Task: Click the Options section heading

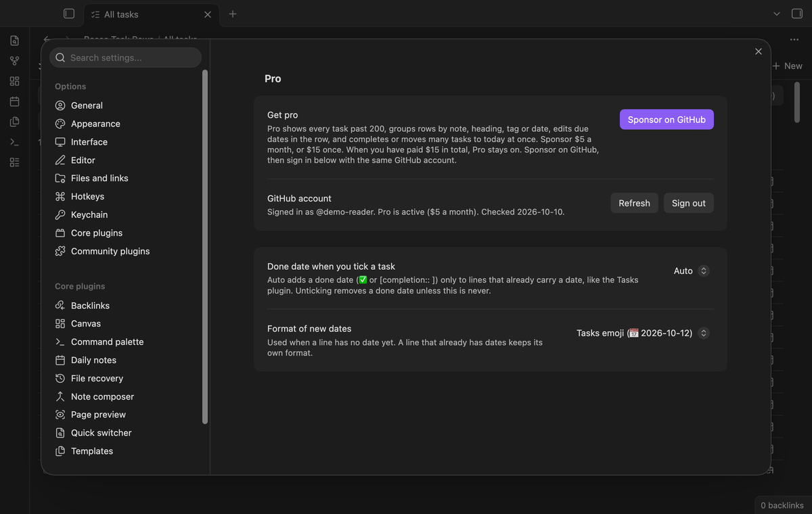Action: pos(70,87)
